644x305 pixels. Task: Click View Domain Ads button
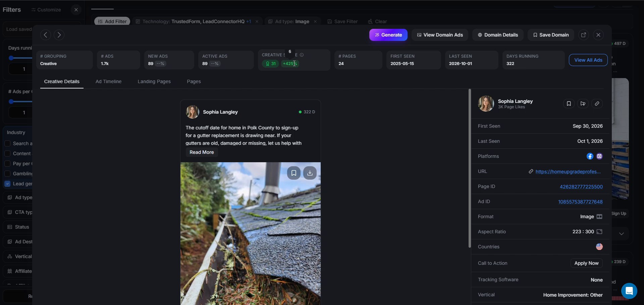pos(440,35)
